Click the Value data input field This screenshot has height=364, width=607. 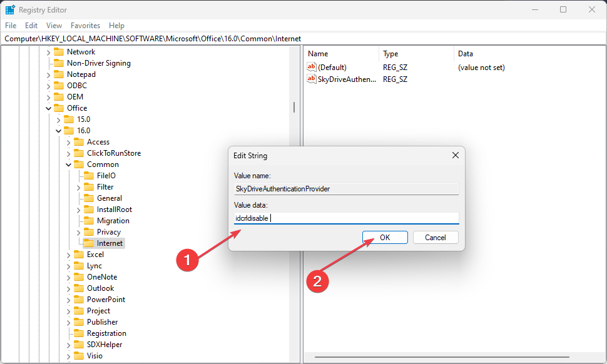(347, 218)
